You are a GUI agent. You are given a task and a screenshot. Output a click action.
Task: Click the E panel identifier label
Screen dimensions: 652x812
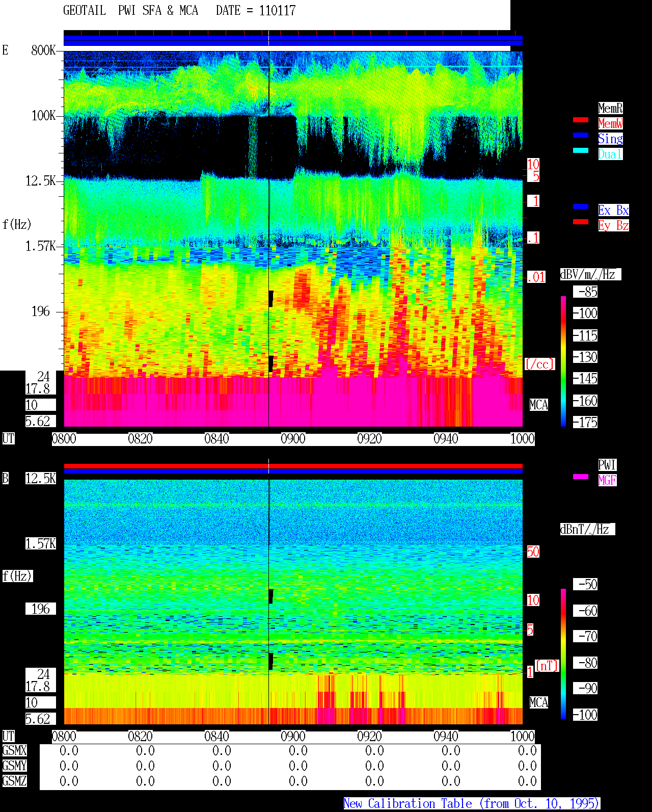pos(5,50)
